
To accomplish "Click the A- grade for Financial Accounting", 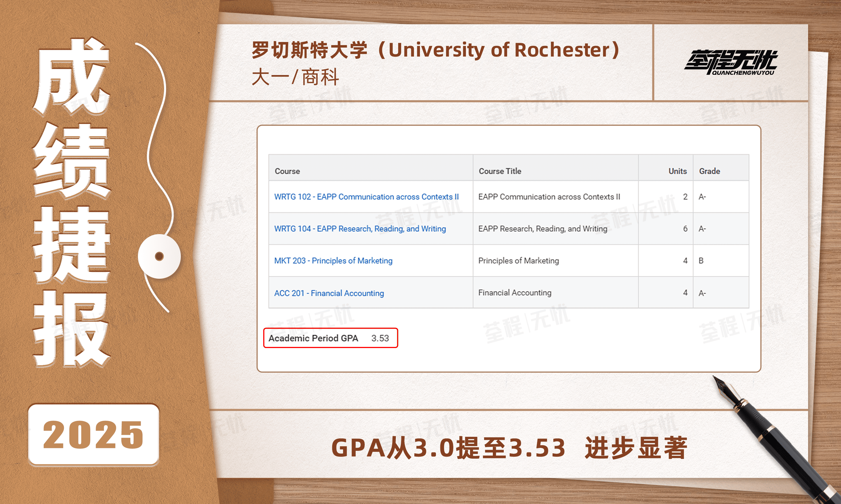I will click(702, 293).
